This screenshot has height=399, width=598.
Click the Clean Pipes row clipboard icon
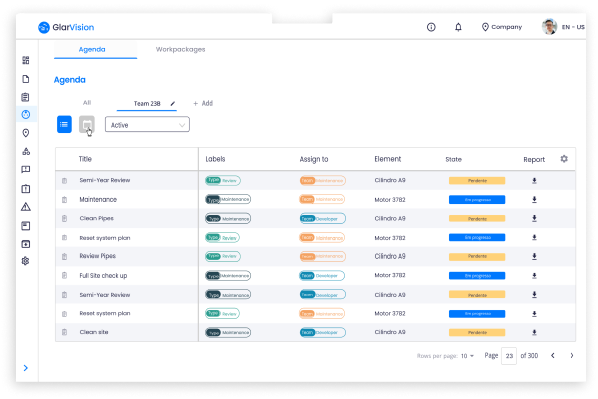[x=64, y=219]
